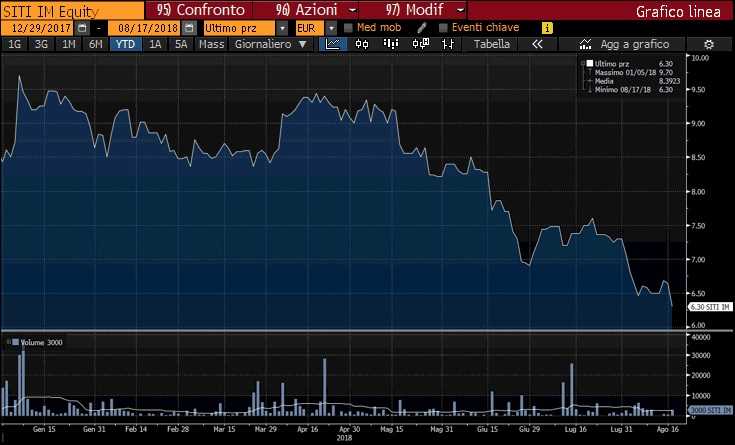Click the 95) Confronto button

(201, 10)
